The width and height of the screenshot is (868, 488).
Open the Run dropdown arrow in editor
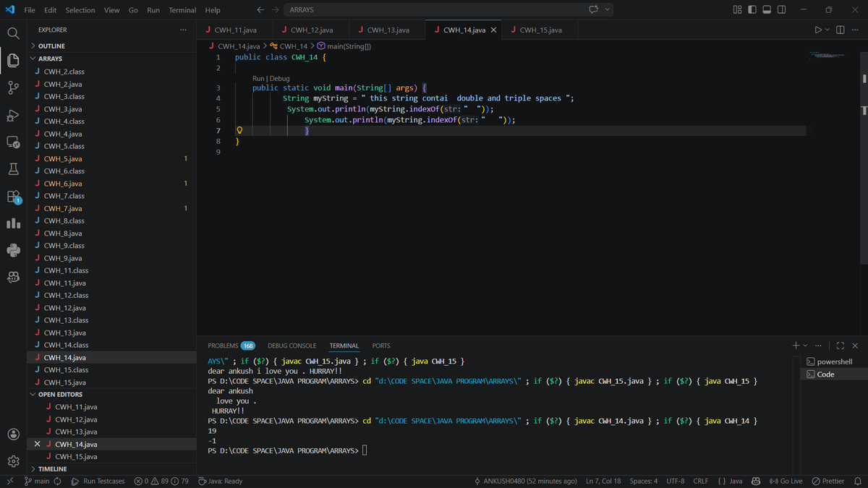(827, 30)
